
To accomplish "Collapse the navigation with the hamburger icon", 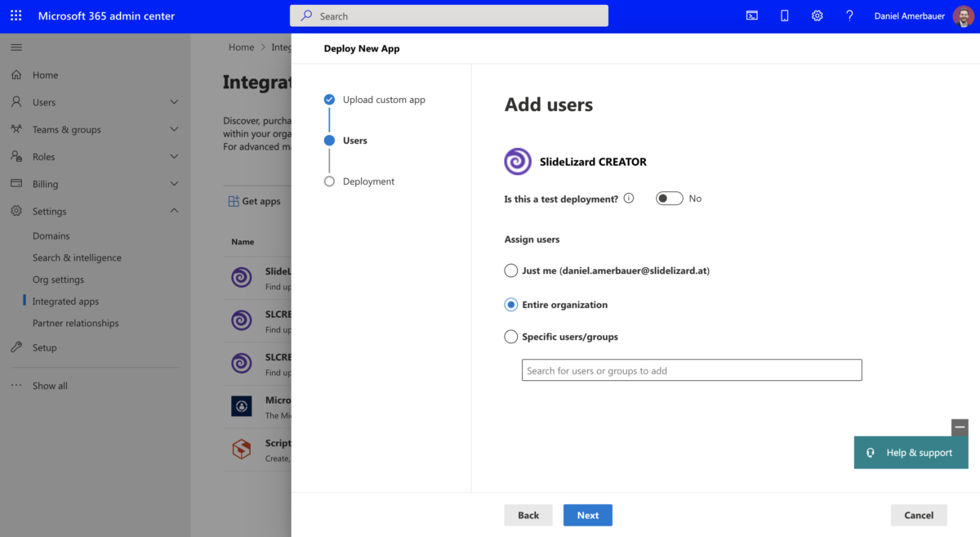I will tap(16, 47).
